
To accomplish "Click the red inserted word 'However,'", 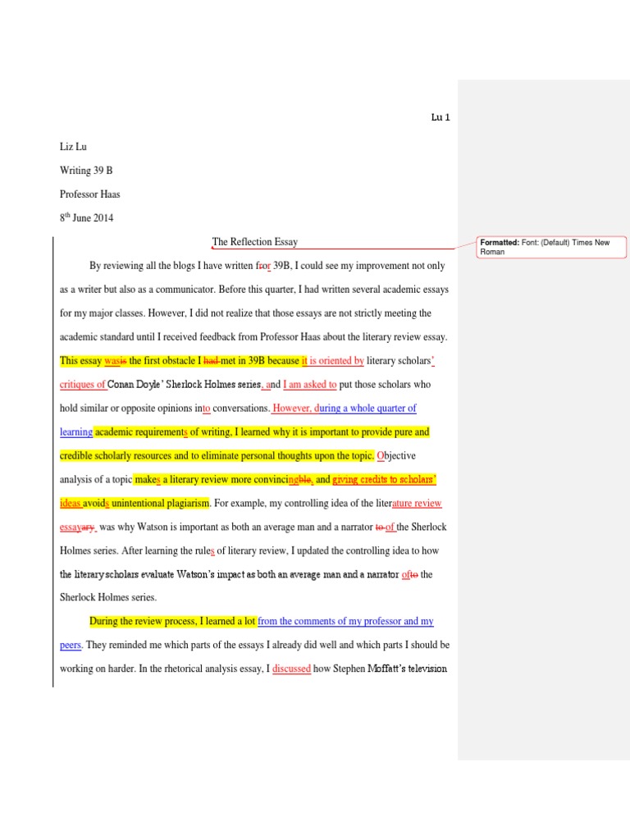I will [293, 409].
